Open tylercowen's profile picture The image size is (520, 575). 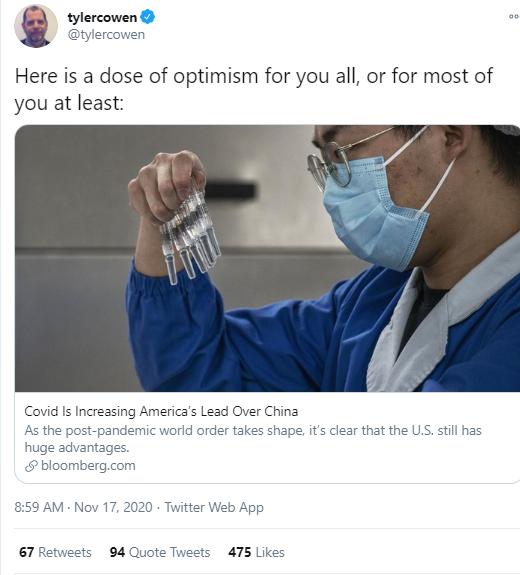36,26
